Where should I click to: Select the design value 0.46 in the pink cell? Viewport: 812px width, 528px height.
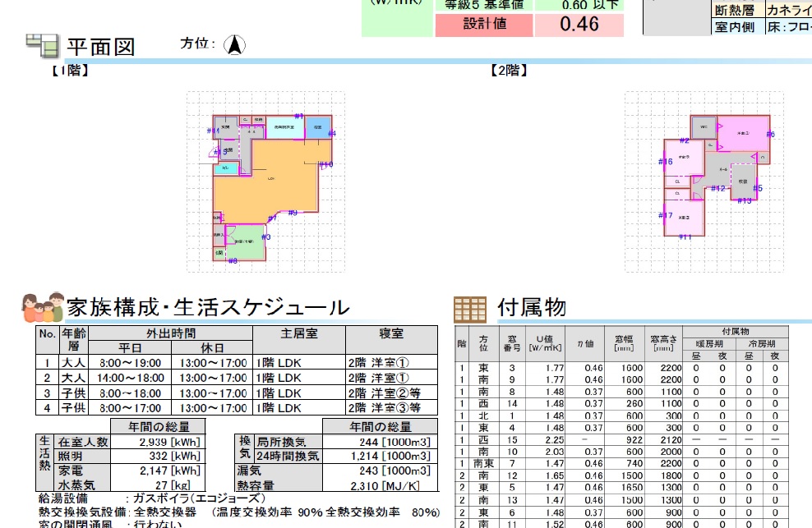coord(579,25)
